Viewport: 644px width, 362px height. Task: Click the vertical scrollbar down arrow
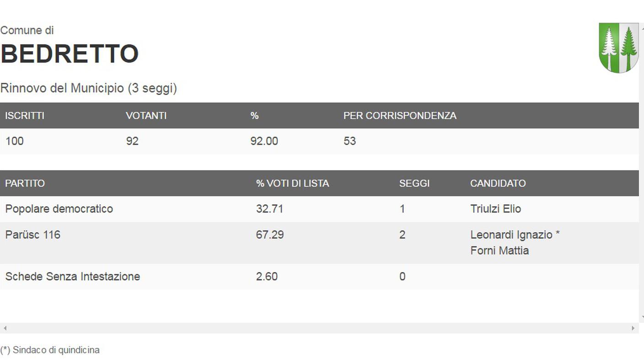642,317
